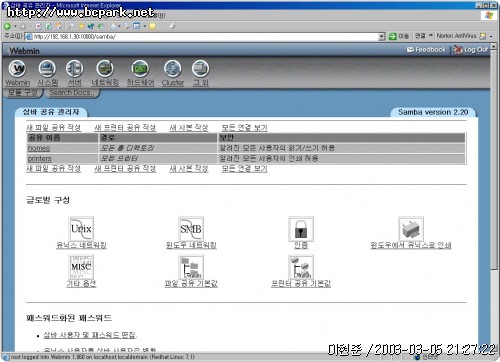The height and width of the screenshot is (362, 500).
Task: Open the 하드웨어 category icon
Action: pos(140,69)
